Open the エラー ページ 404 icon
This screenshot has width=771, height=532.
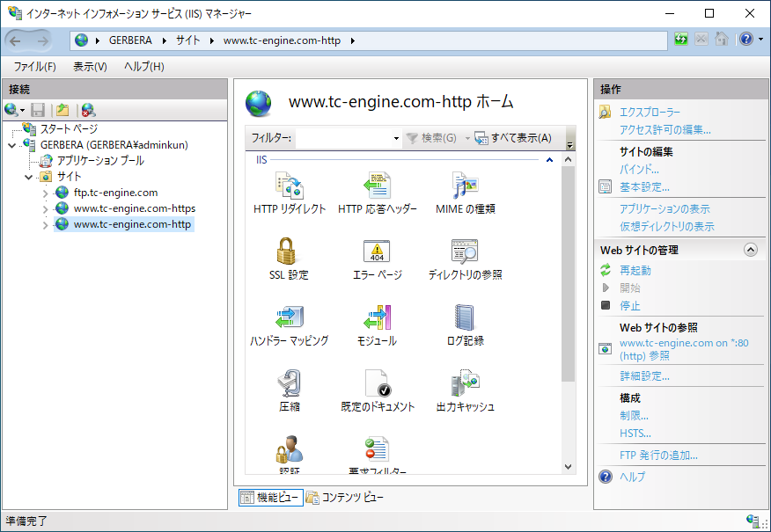pyautogui.click(x=378, y=251)
